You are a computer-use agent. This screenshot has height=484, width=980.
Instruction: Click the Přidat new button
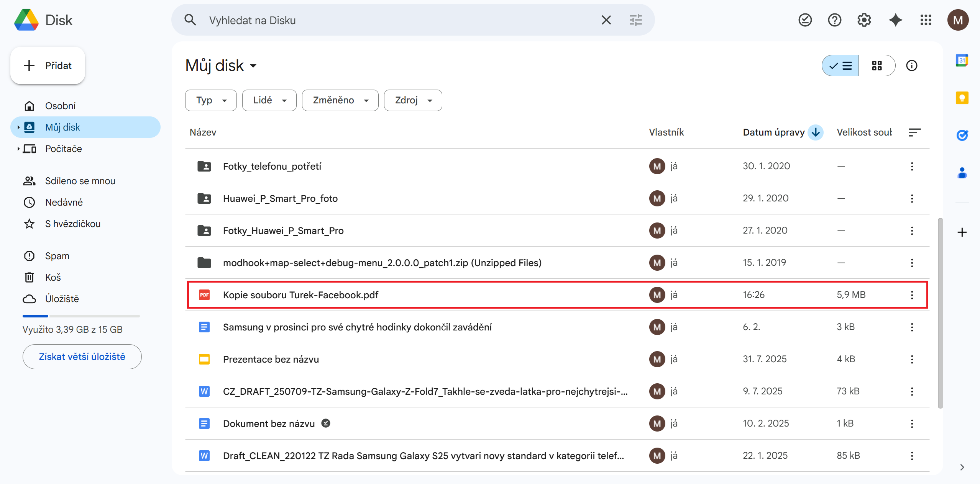48,65
